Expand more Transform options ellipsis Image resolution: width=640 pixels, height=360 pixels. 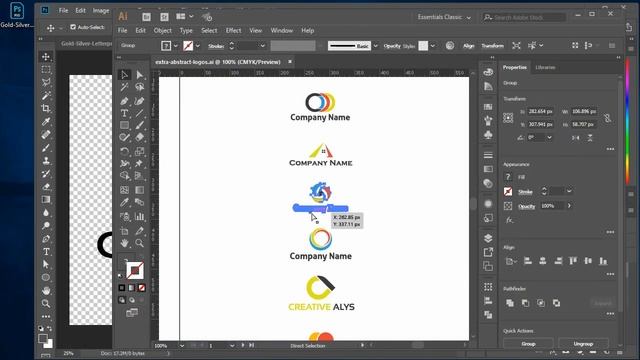coord(610,149)
